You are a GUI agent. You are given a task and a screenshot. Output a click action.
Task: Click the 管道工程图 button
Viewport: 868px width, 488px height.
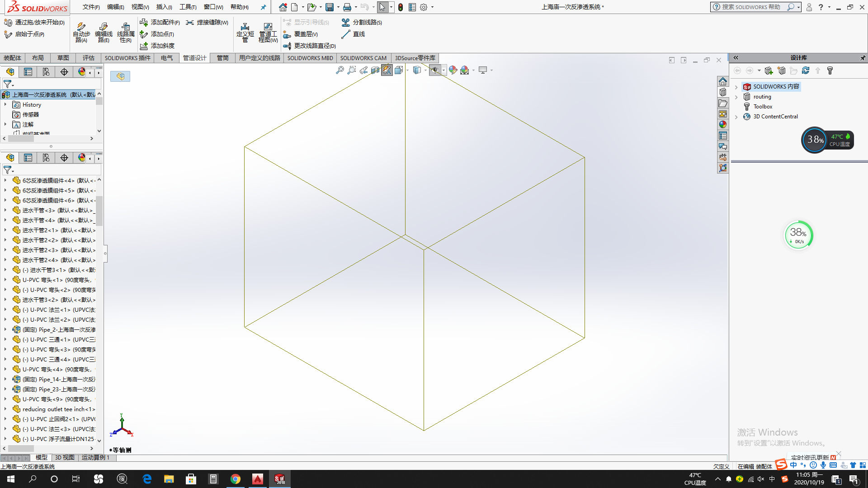268,33
